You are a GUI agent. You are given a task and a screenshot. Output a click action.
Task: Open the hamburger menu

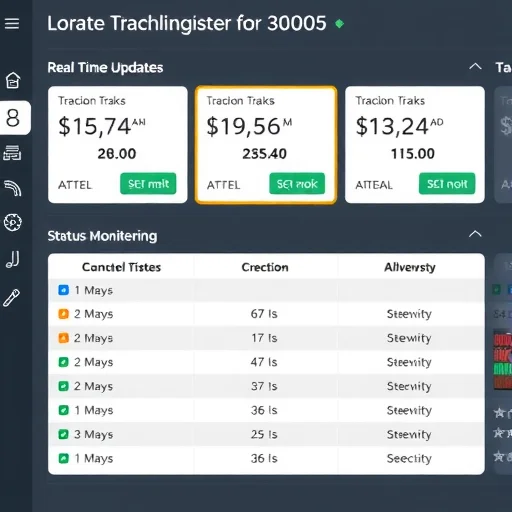click(12, 24)
